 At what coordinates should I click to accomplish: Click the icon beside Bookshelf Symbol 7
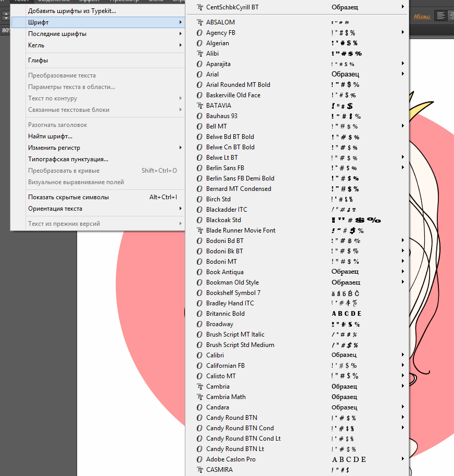click(x=199, y=293)
